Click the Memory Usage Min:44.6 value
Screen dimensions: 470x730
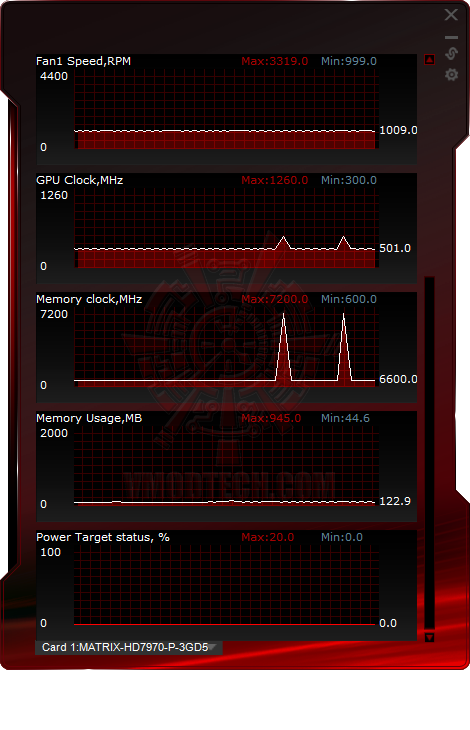tap(345, 419)
